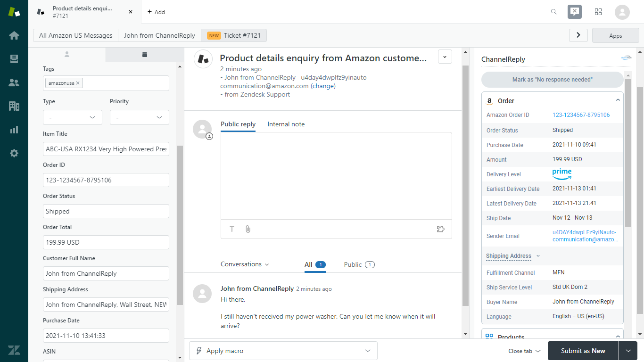Select the Public conversations filter tab

click(x=359, y=264)
